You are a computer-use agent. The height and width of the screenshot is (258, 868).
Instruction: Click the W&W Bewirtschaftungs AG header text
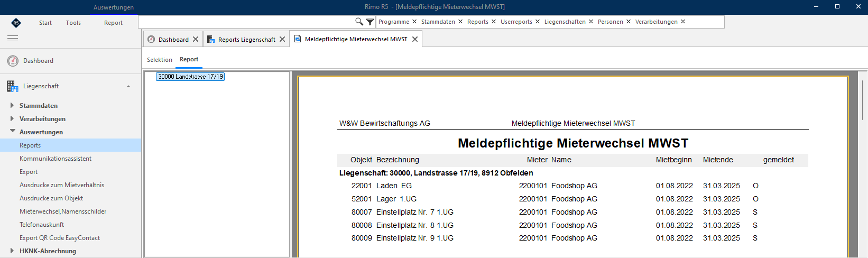click(385, 123)
